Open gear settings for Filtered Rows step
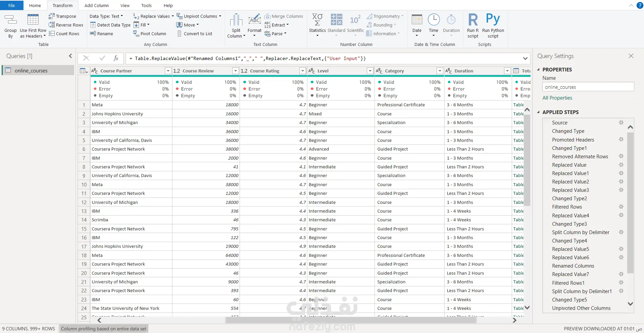644x333 pixels. tap(621, 207)
